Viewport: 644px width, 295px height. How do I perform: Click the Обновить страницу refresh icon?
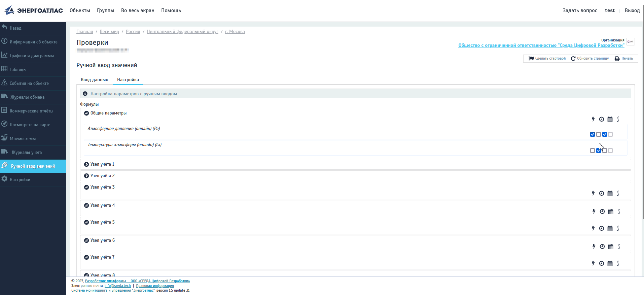(573, 59)
